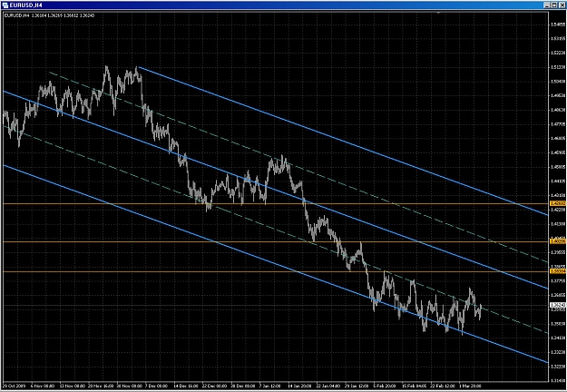
Task: Select the lowermost blue channel trend line
Action: click(275, 264)
